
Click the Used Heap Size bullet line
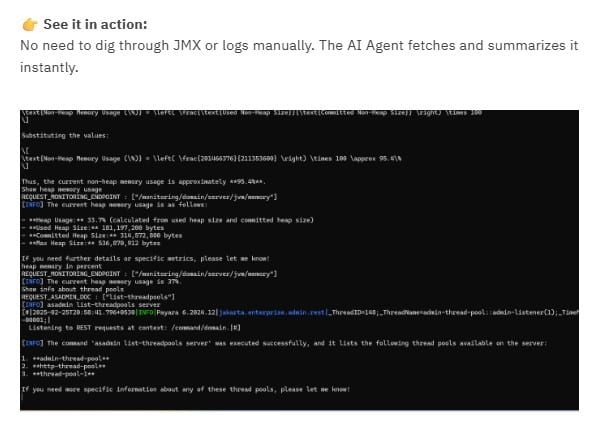[x=93, y=228]
